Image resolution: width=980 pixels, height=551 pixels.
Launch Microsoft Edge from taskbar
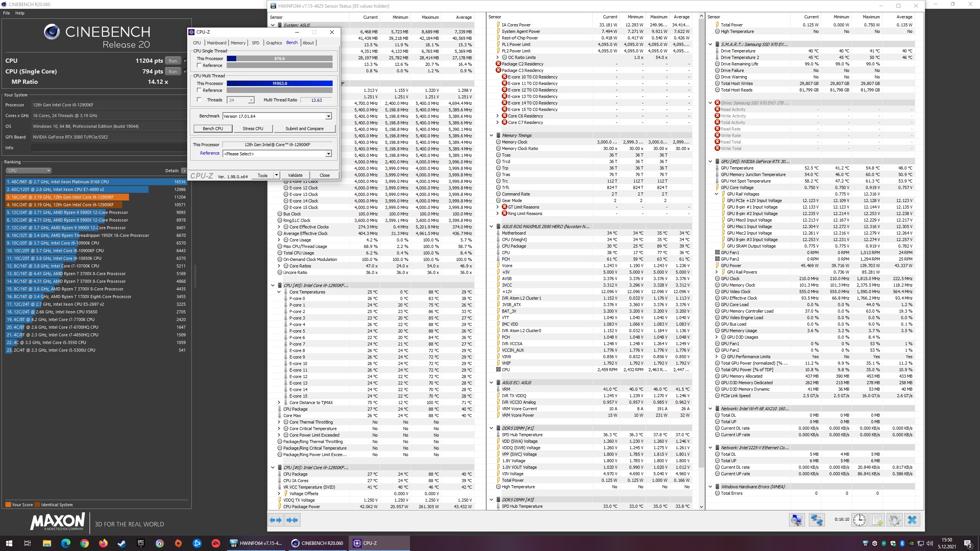point(65,543)
